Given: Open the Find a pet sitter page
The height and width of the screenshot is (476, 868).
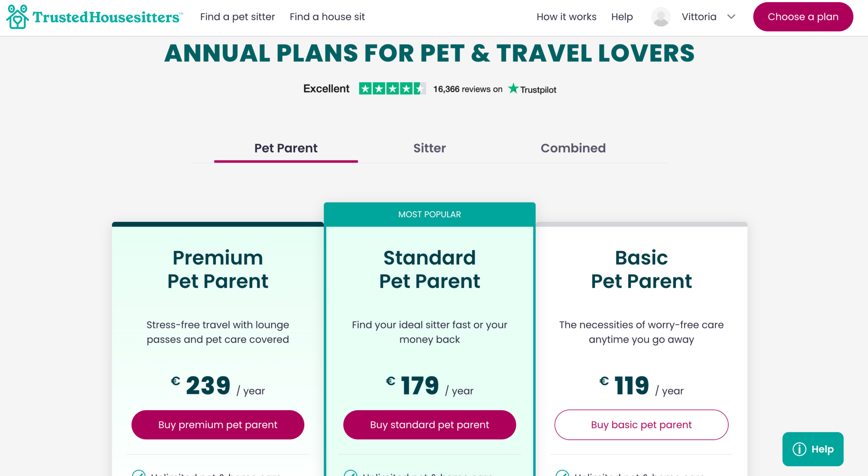Looking at the screenshot, I should click(x=237, y=17).
